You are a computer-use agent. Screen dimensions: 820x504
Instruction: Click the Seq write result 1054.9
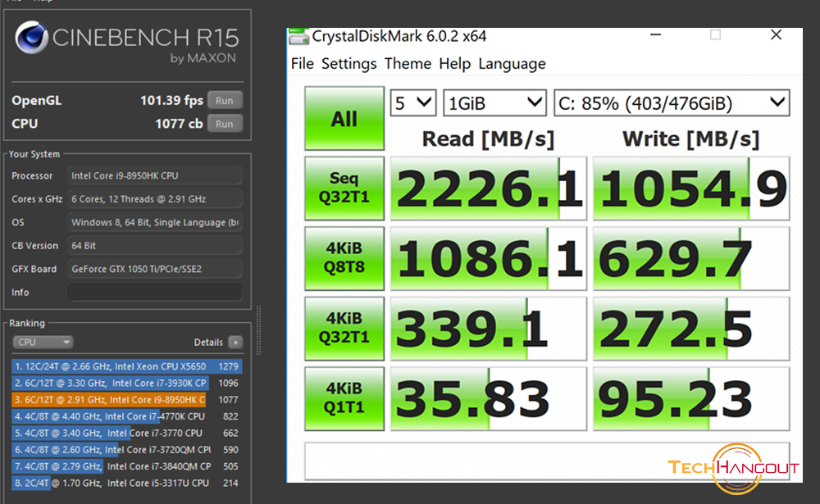tap(691, 188)
